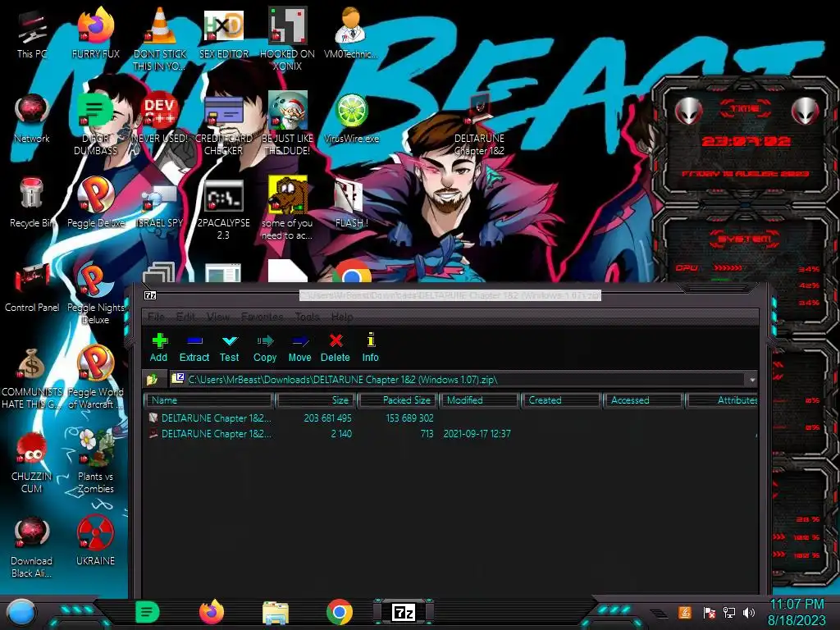The image size is (840, 630).
Task: Click the Add button in 7-Zip toolbar
Action: tap(158, 347)
